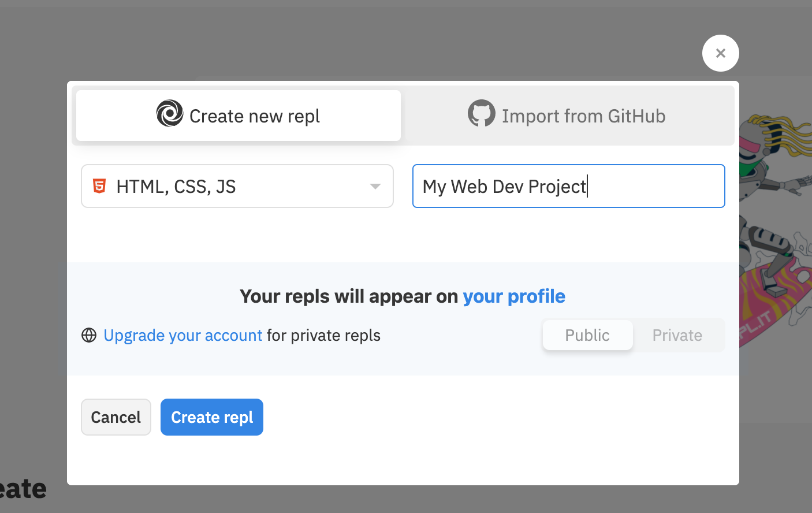Open the Import from GitHub tab
The image size is (812, 513).
pos(569,116)
